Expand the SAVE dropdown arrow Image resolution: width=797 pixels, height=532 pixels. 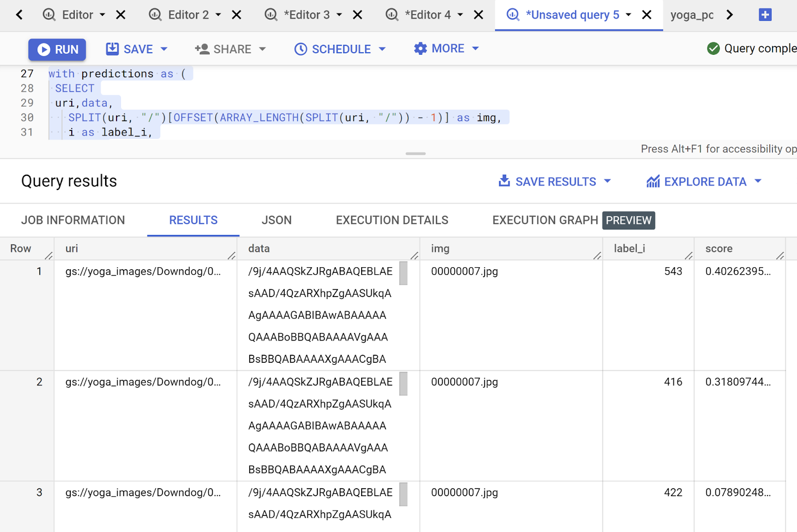[x=164, y=49]
